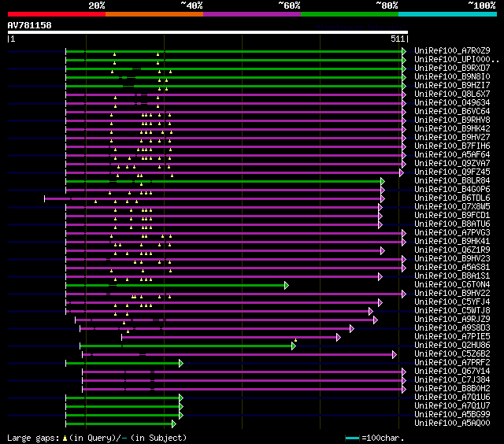Select label UniRef100_B9HK42

[x=452, y=129]
